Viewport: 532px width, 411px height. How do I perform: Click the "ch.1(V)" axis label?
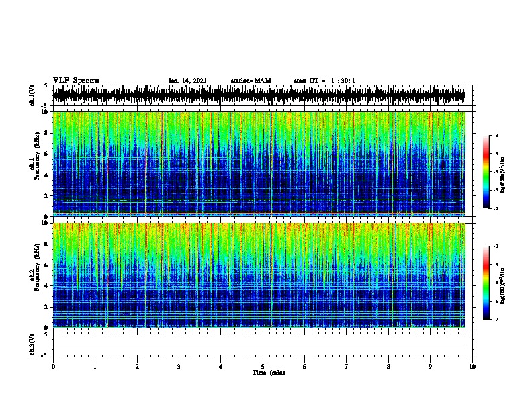32,95
